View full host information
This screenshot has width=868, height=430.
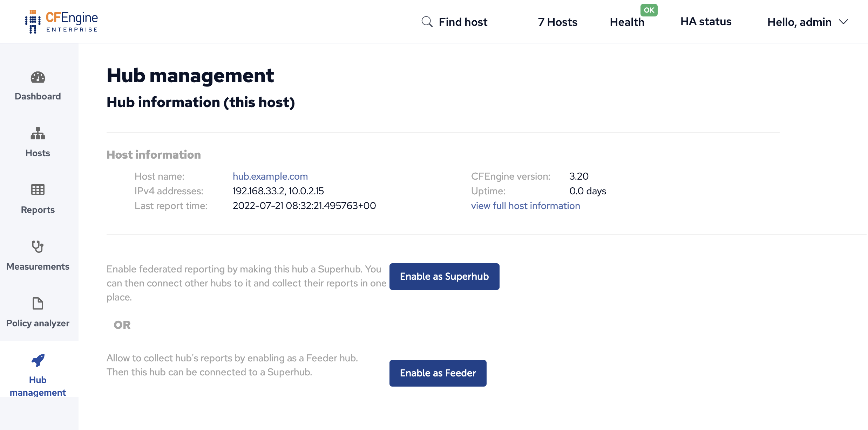pos(525,206)
